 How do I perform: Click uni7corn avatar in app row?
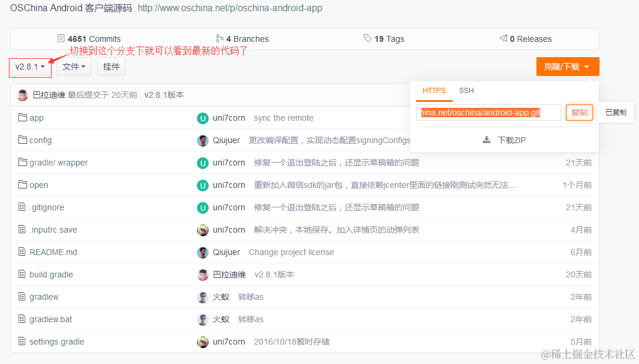point(203,118)
